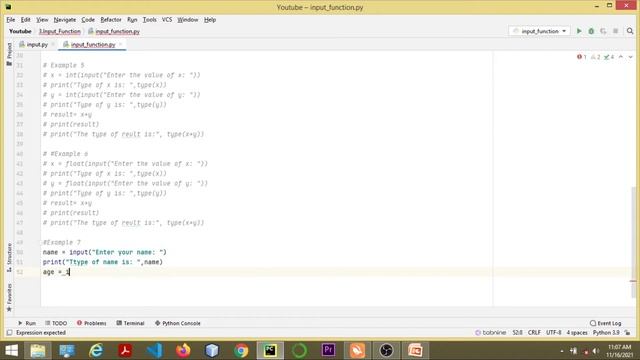Open the Python Console tool window
The width and height of the screenshot is (640, 360).
[178, 323]
